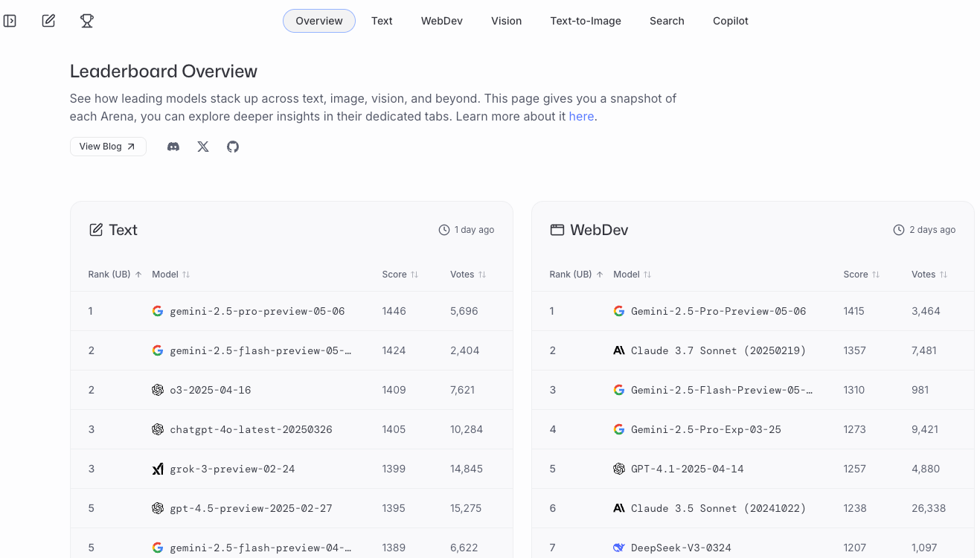Click votes value 26,338
The width and height of the screenshot is (980, 558).
coord(929,508)
